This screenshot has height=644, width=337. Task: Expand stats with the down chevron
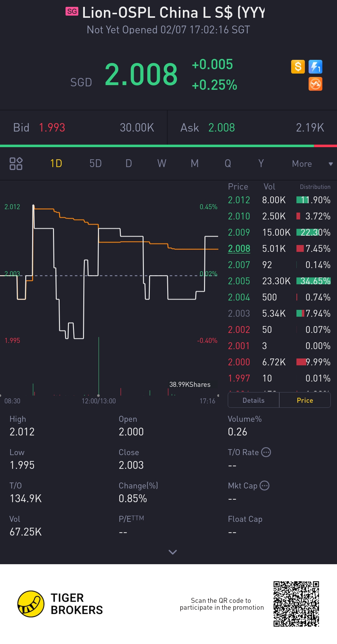173,552
